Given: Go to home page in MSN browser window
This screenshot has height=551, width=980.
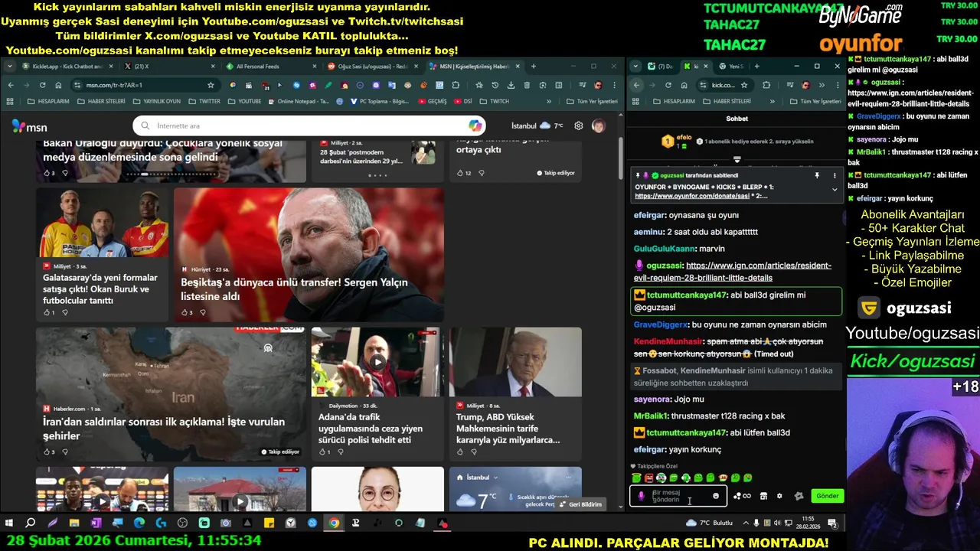Looking at the screenshot, I should coord(58,85).
